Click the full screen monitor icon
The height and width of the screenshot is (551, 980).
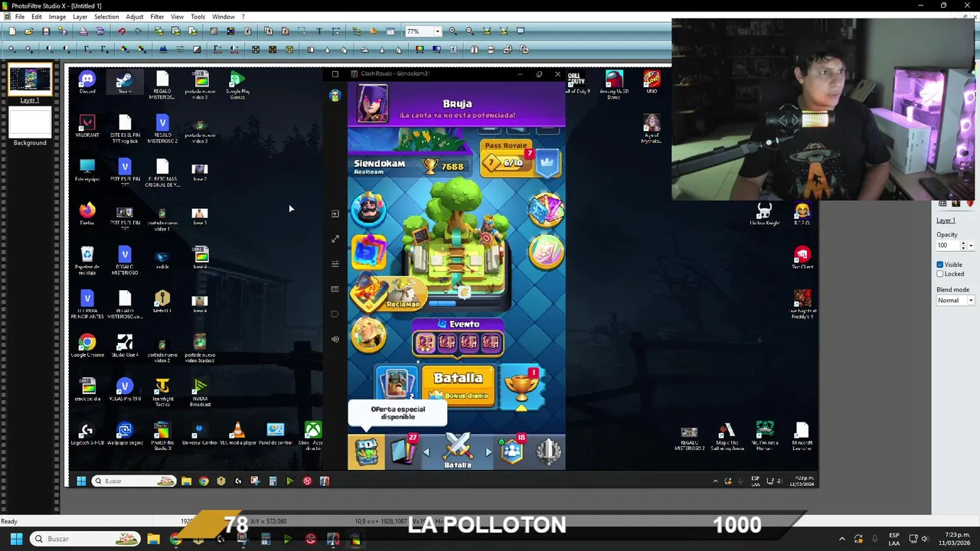[521, 31]
